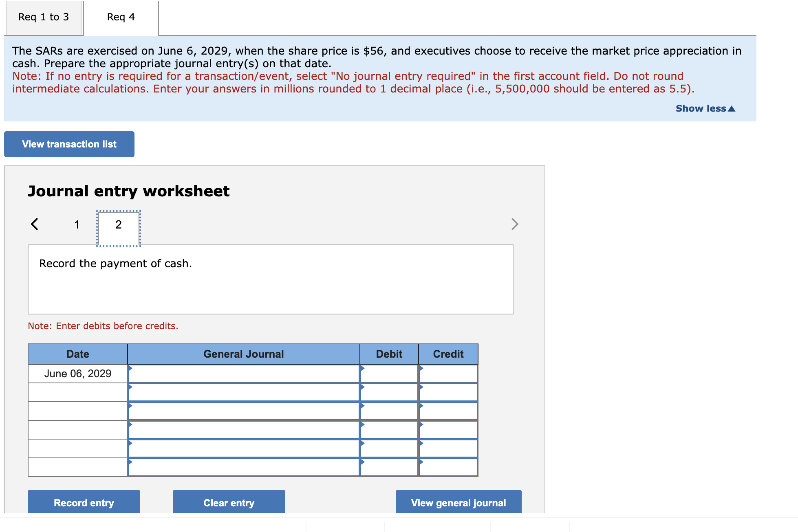Open third row General Journal account dropdown

coord(243,411)
